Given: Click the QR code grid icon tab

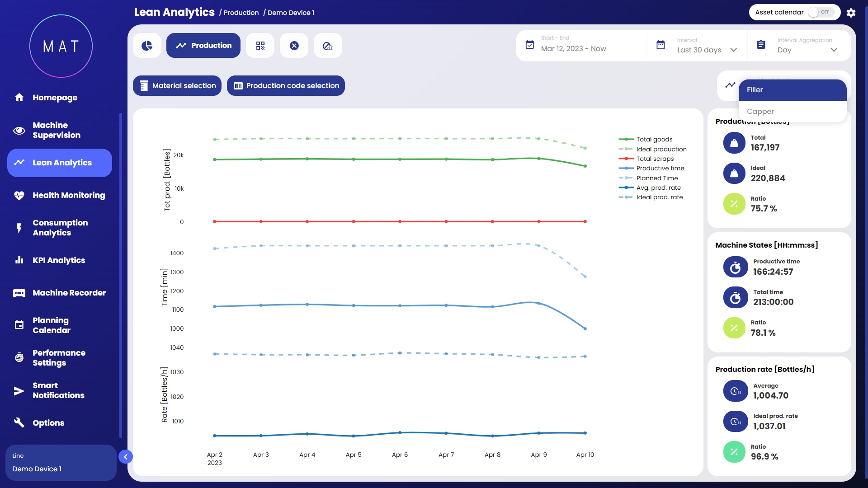Looking at the screenshot, I should 260,46.
